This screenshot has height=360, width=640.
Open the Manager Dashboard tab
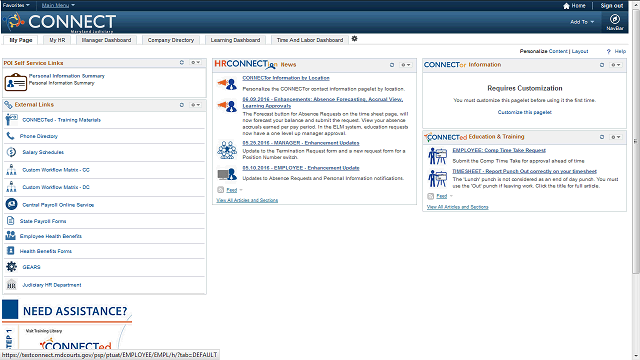point(106,40)
